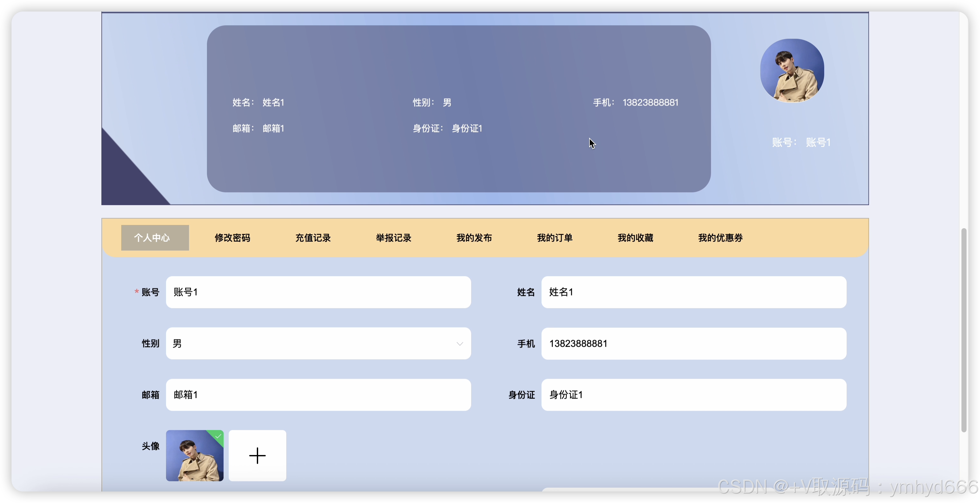The image size is (980, 503).
Task: Click the green checkmark on avatar thumbnail
Action: point(218,436)
